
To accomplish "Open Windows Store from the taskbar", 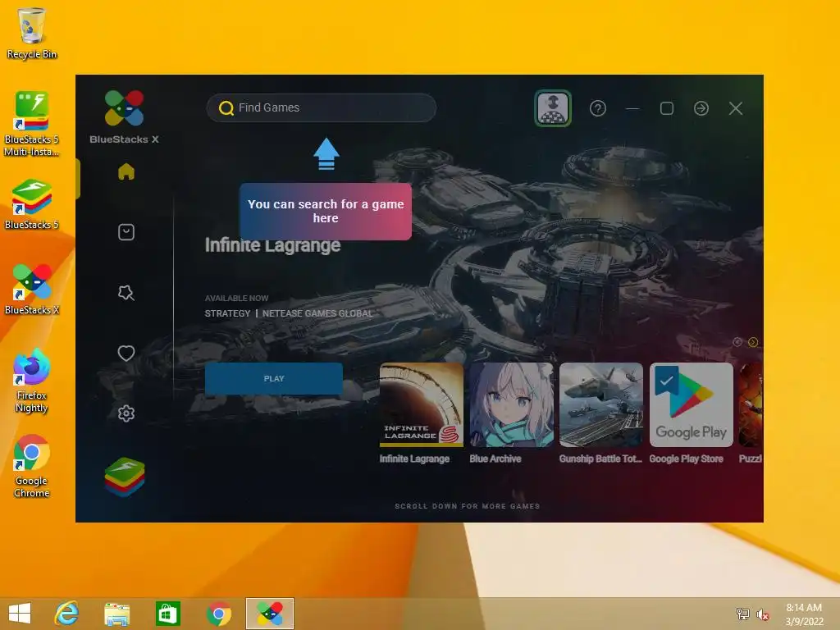I will click(167, 614).
